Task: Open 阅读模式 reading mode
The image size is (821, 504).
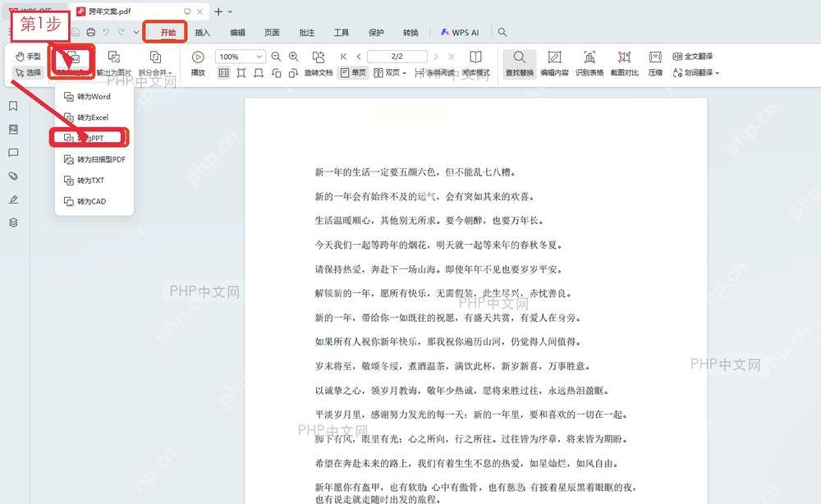Action: 476,63
